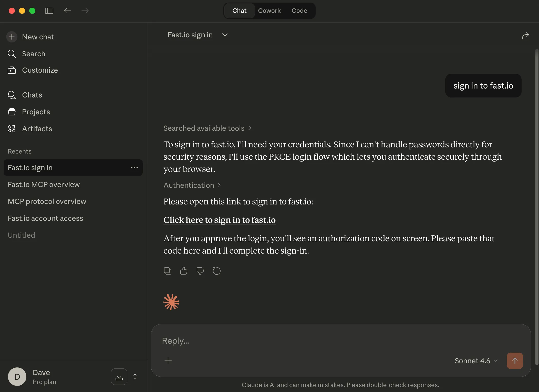This screenshot has height=392, width=539.
Task: Open Customize settings
Action: 40,70
